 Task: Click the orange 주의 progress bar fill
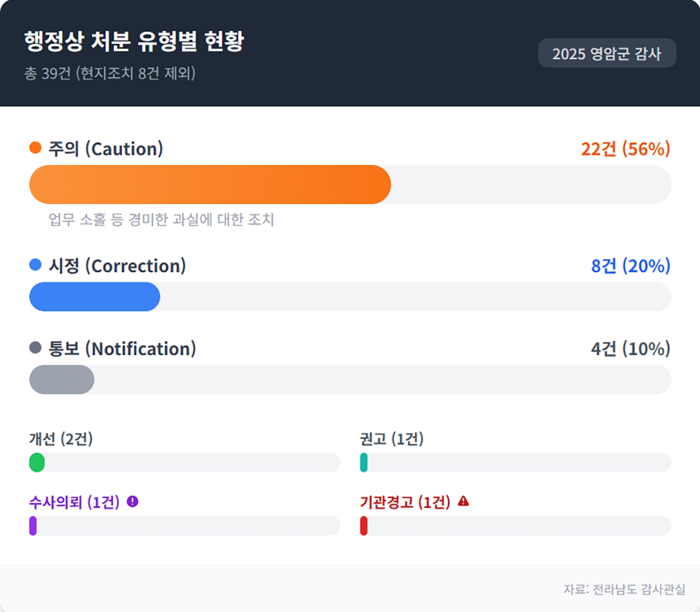click(x=210, y=184)
